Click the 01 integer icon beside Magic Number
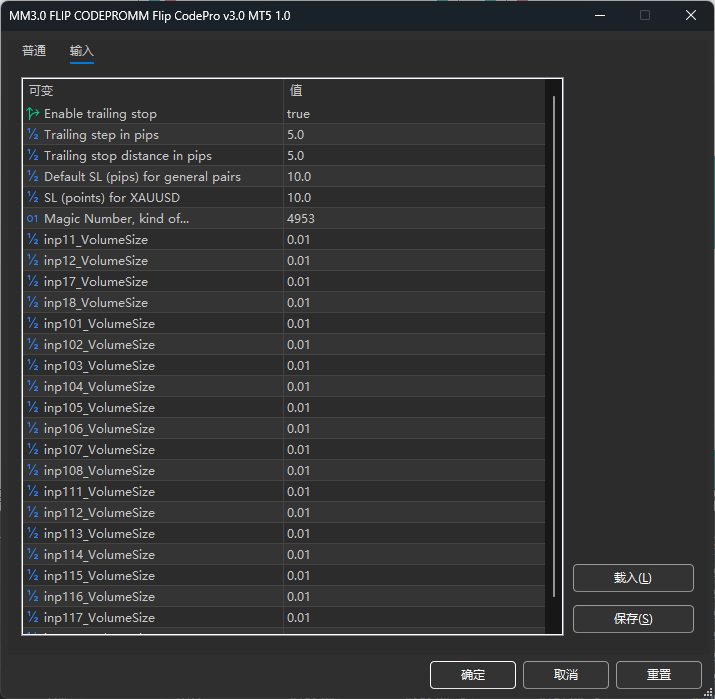Viewport: 715px width, 699px height. (x=33, y=219)
